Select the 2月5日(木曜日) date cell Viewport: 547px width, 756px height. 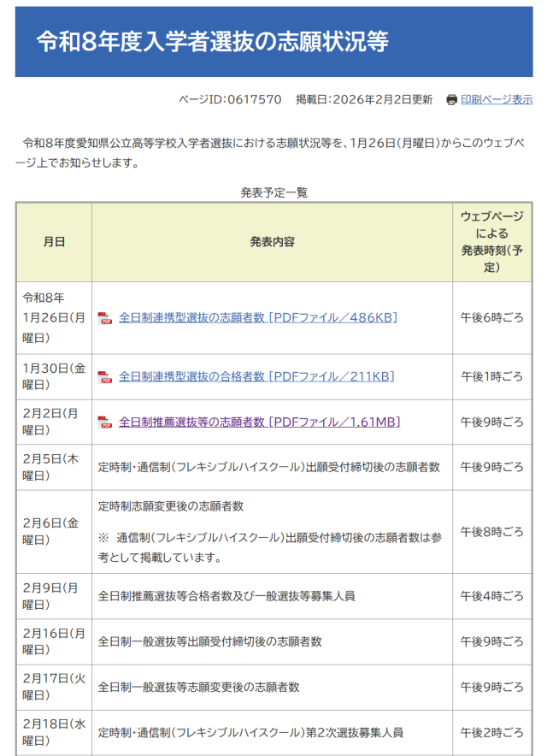click(54, 467)
